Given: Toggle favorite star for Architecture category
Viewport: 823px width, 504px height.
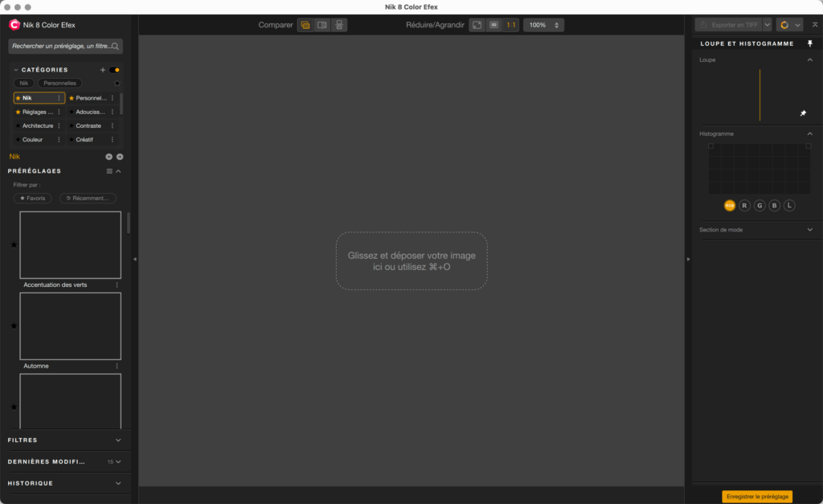Looking at the screenshot, I should point(18,126).
